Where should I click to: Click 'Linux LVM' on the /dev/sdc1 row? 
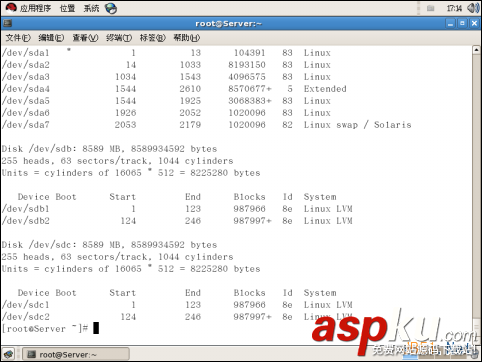pyautogui.click(x=328, y=305)
